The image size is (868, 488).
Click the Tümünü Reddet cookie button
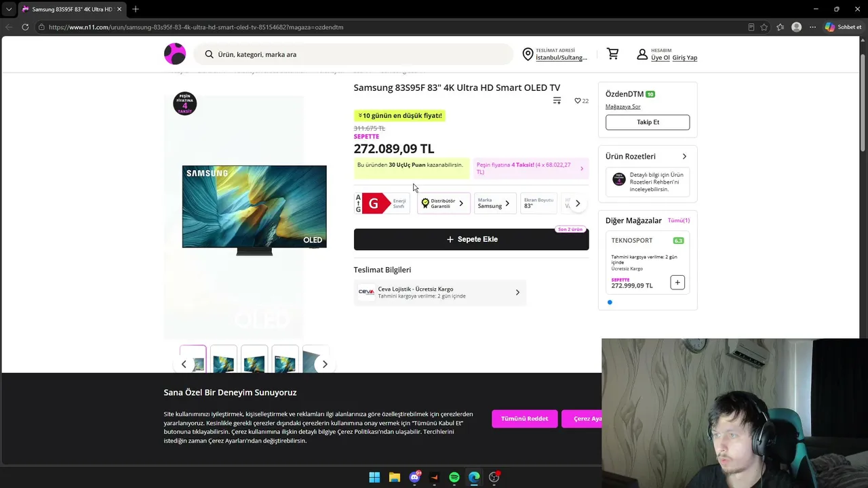pos(525,419)
